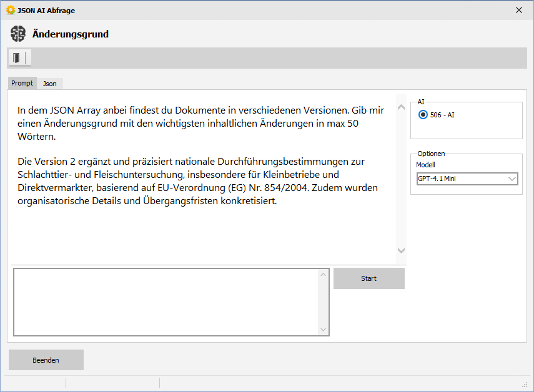Click the up arrow of the prompt scrollbar
Viewport: 534px width, 392px height.
[x=401, y=106]
